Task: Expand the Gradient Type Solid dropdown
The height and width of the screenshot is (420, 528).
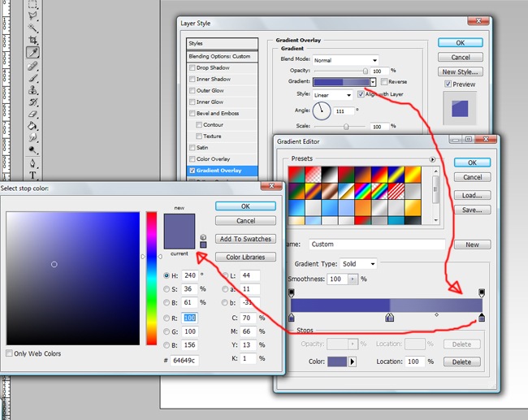Action: tap(358, 264)
